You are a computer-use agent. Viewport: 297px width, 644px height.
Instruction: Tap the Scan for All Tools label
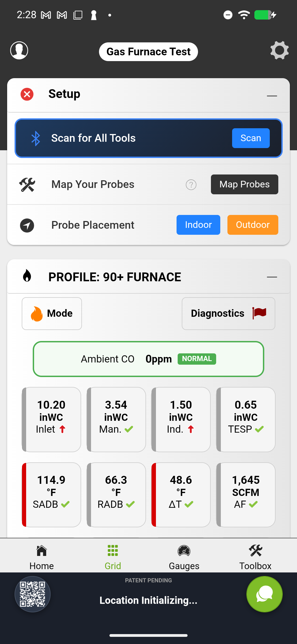click(94, 138)
